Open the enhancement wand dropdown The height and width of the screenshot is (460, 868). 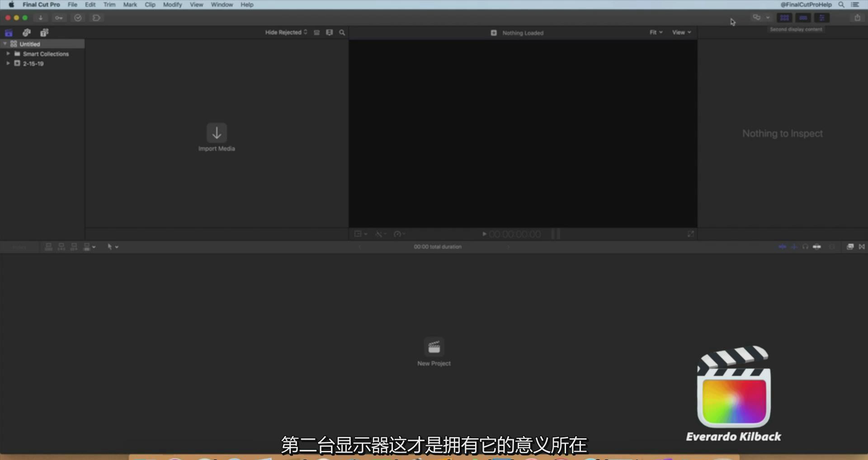(x=381, y=234)
